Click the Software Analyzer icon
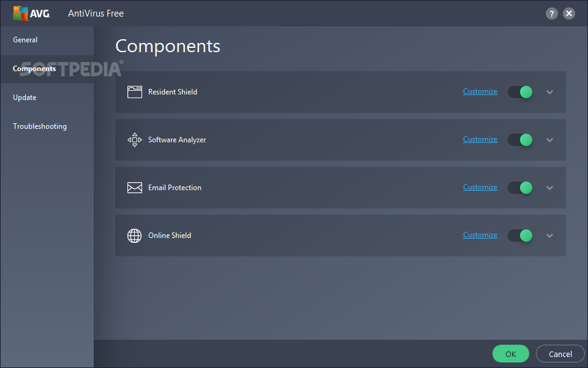The image size is (588, 368). [135, 140]
